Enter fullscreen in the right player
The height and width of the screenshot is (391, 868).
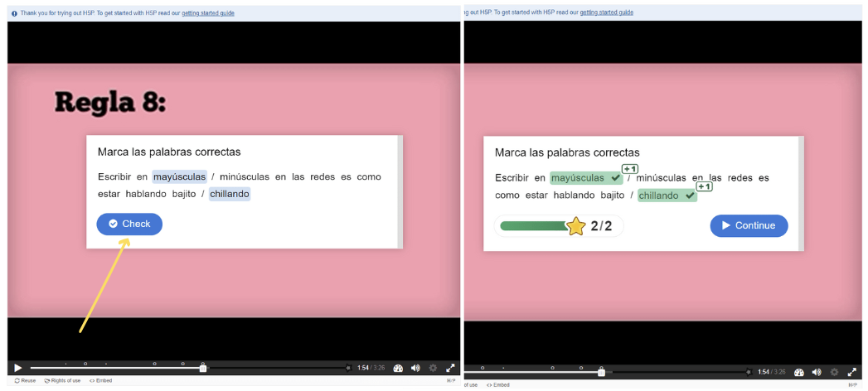[x=852, y=372]
